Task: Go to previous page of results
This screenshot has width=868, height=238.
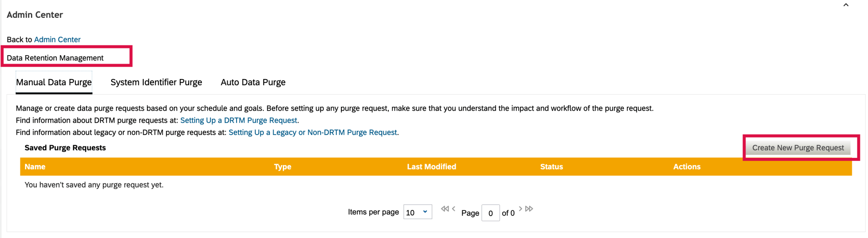Action: point(454,209)
